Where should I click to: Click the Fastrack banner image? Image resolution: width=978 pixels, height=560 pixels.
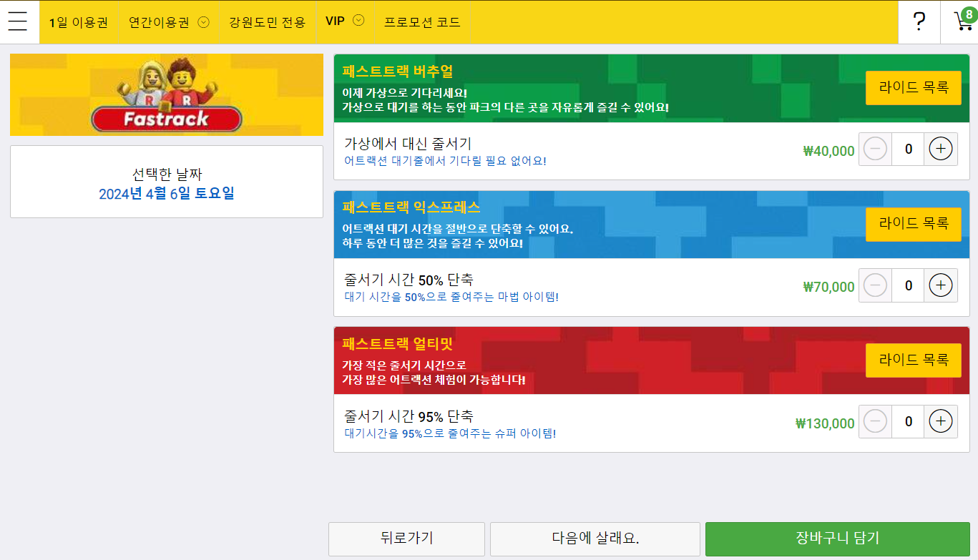[x=166, y=94]
